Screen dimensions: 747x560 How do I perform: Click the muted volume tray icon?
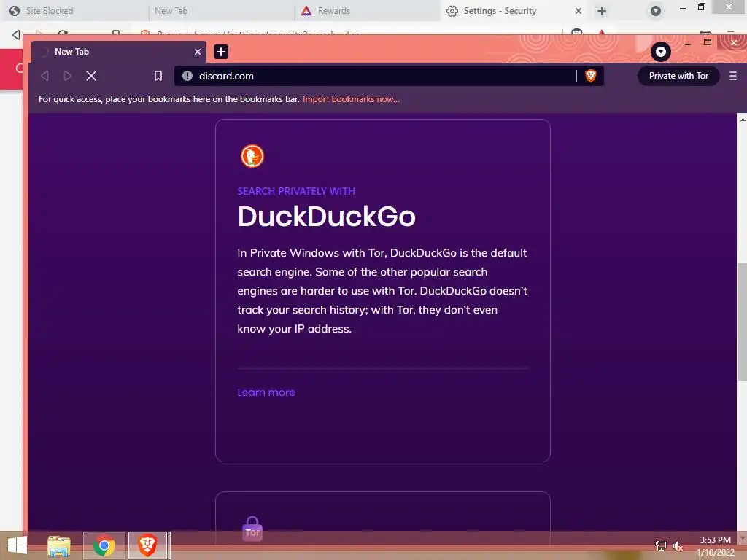pyautogui.click(x=678, y=546)
